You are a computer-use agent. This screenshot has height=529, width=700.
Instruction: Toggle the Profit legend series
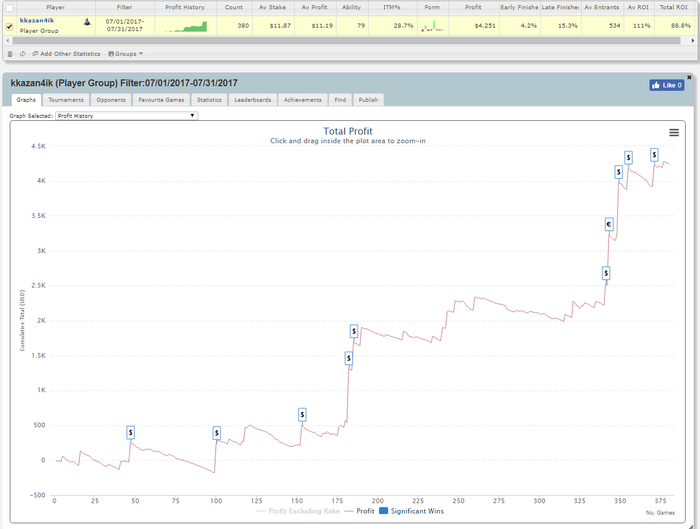(359, 511)
